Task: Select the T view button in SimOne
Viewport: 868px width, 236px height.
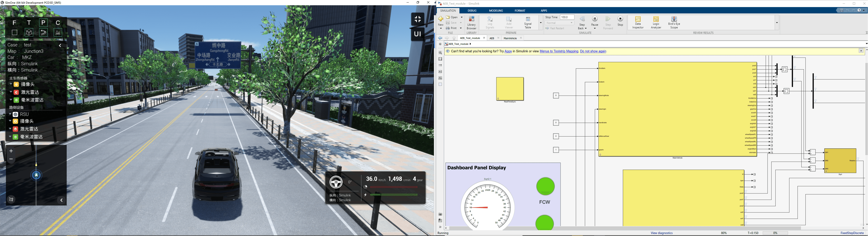Action: point(29,23)
